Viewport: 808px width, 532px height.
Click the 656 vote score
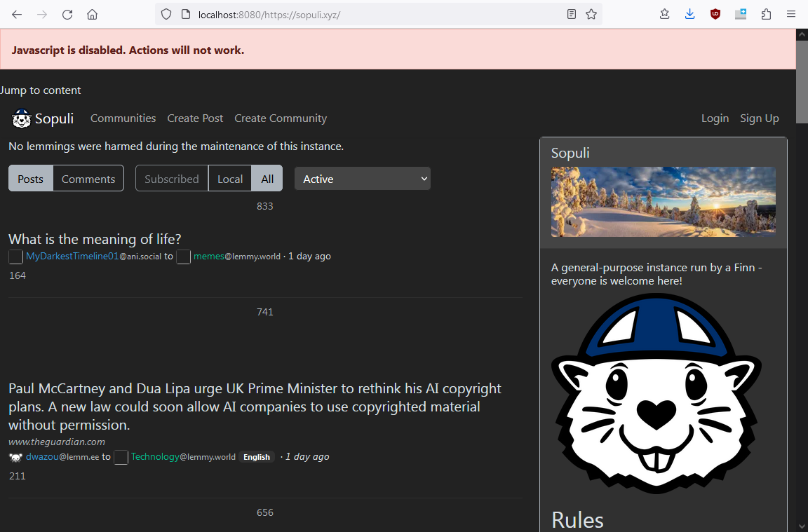click(265, 512)
